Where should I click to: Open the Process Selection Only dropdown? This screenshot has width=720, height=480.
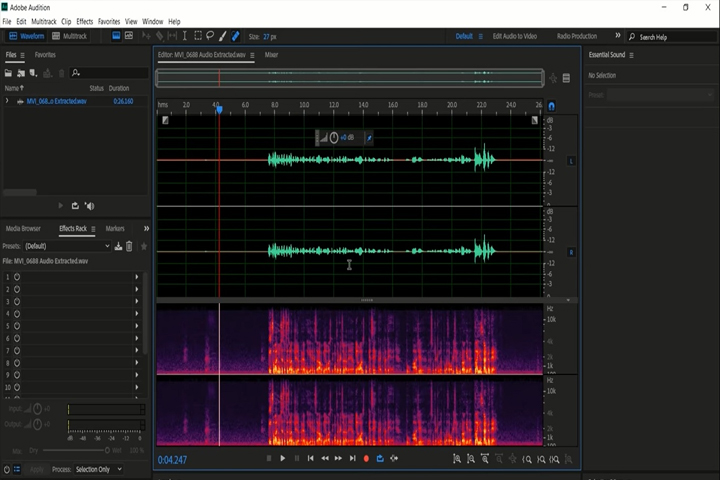[x=99, y=469]
